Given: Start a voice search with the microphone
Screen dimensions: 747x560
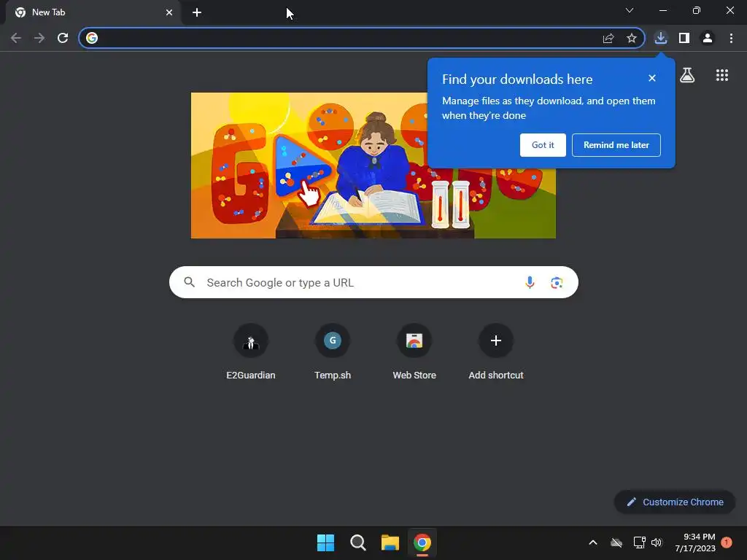Looking at the screenshot, I should click(530, 282).
